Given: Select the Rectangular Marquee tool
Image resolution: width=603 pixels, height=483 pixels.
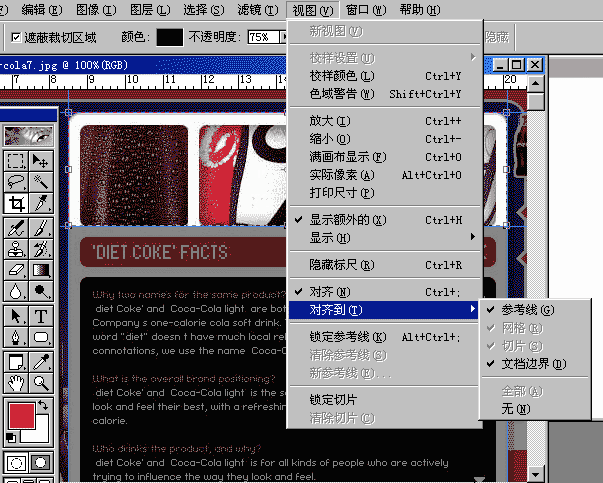Looking at the screenshot, I should click(16, 161).
